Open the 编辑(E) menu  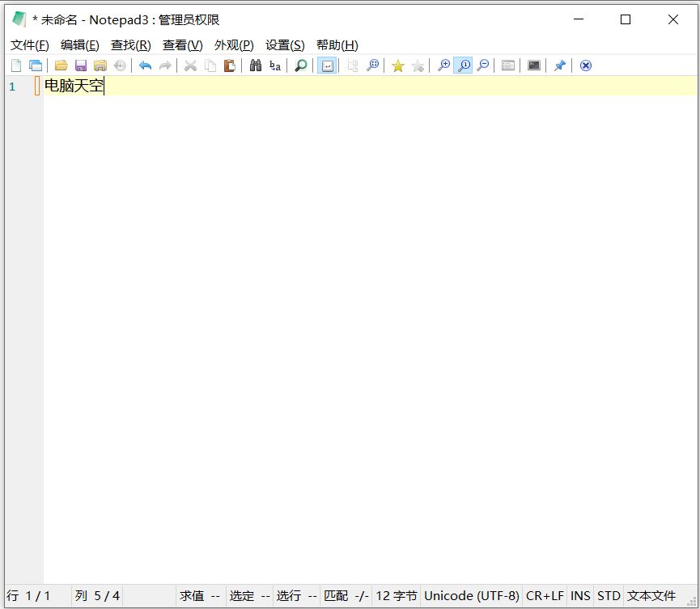tap(80, 45)
